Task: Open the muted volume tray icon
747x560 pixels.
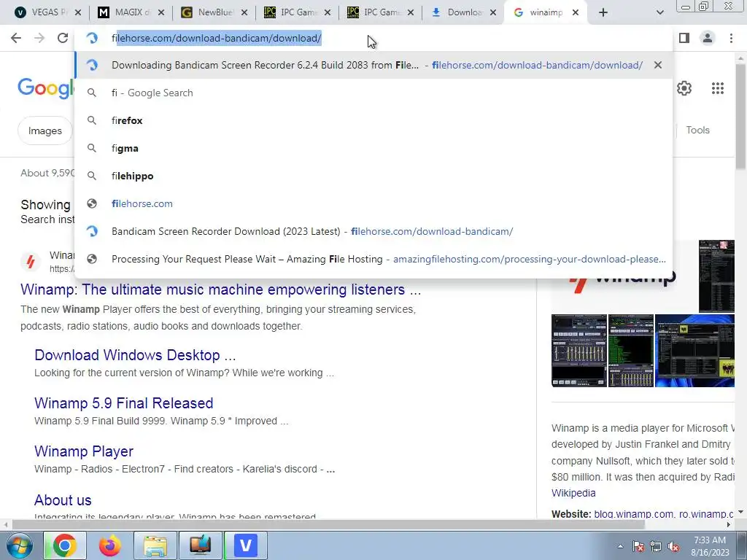Action: click(x=673, y=547)
